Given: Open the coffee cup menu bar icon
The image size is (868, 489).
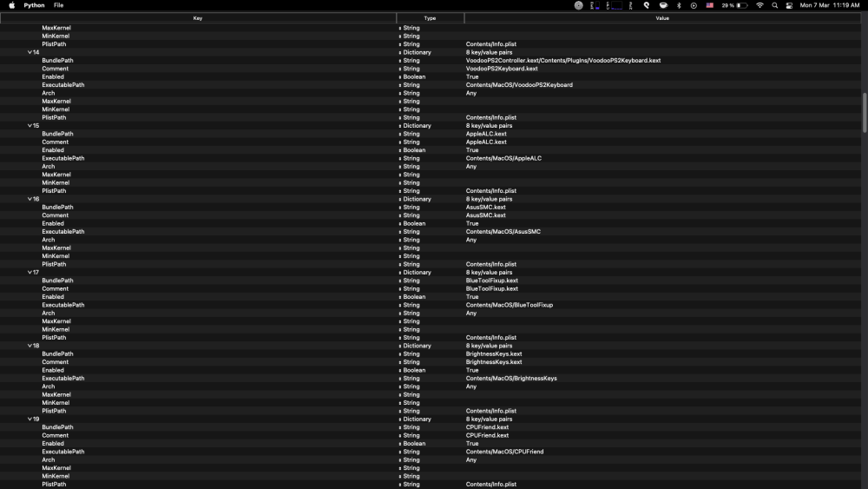Looking at the screenshot, I should pos(663,5).
